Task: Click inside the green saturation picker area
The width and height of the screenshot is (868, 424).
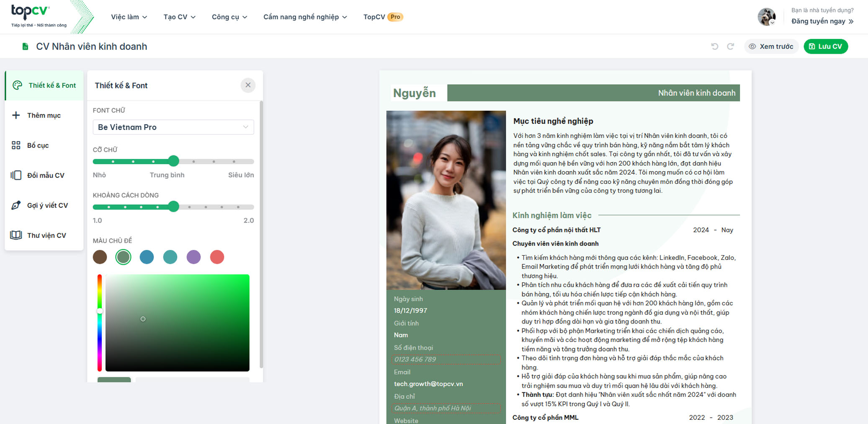Action: pyautogui.click(x=177, y=323)
